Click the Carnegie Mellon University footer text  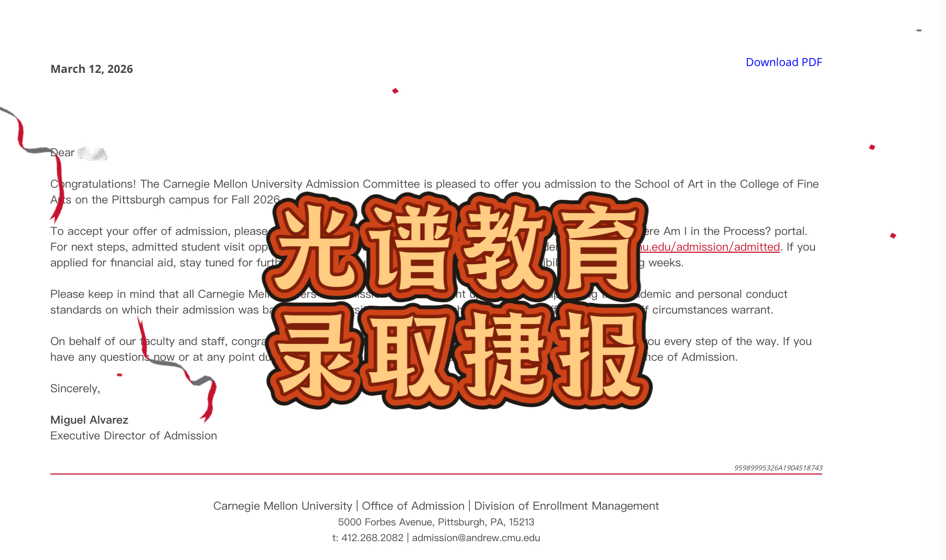282,506
